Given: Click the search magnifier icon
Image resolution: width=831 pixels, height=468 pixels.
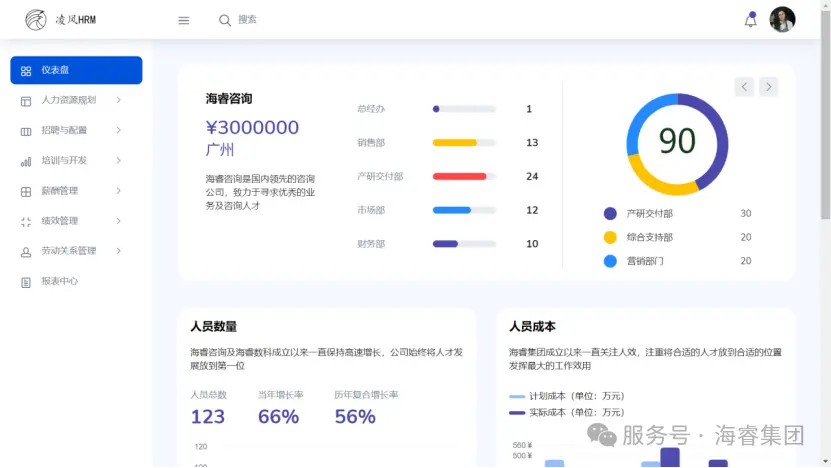Looking at the screenshot, I should coord(225,20).
